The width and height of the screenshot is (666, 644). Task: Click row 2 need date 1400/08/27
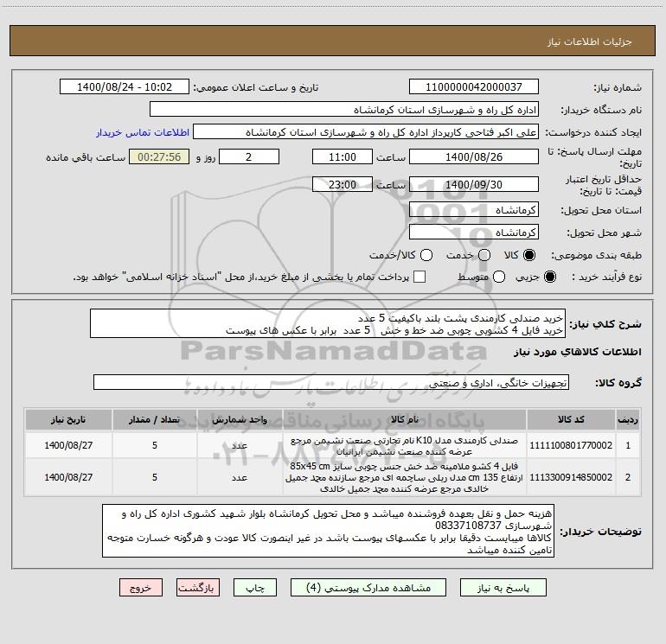[x=68, y=477]
